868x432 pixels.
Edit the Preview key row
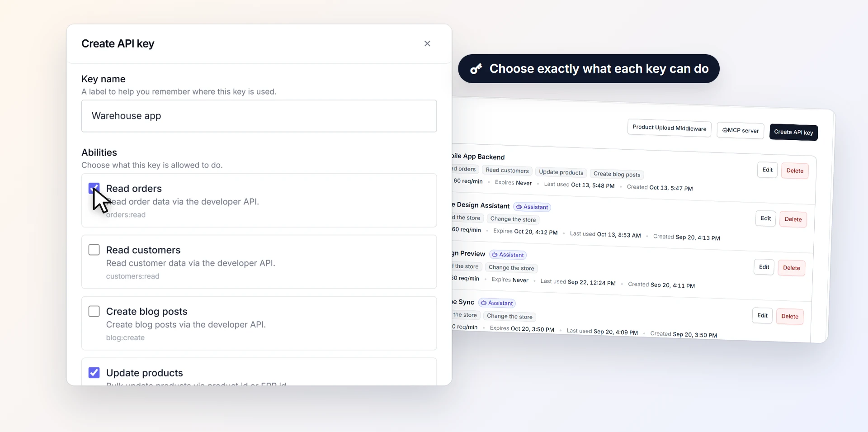[x=764, y=267]
